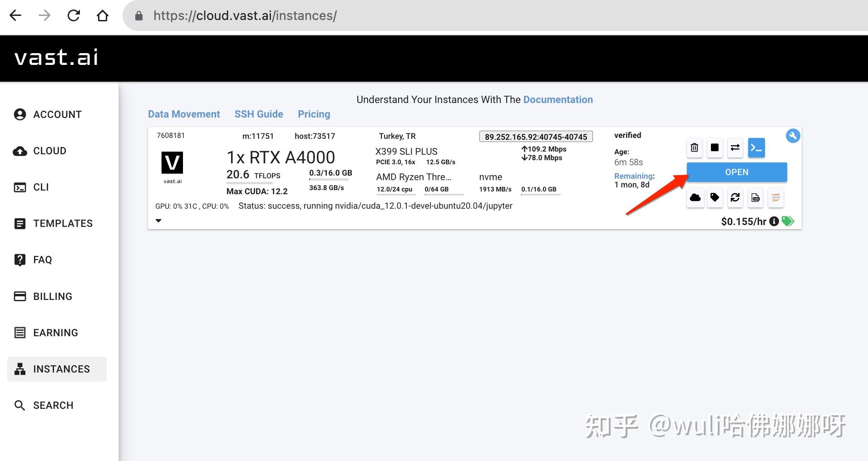Image resolution: width=868 pixels, height=461 pixels.
Task: Click the swap arrows icon on the instance
Action: (735, 147)
